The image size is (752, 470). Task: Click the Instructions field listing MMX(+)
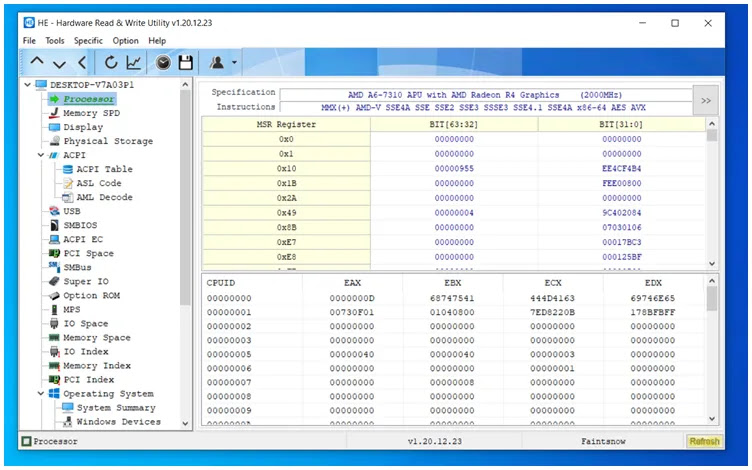486,107
